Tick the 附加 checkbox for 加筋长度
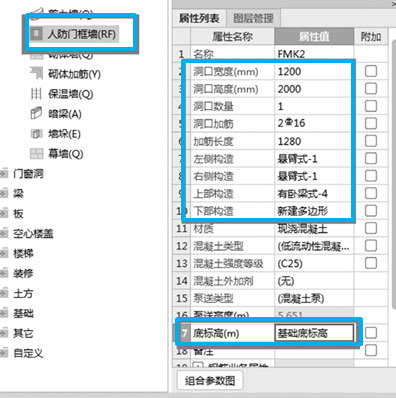 click(371, 141)
